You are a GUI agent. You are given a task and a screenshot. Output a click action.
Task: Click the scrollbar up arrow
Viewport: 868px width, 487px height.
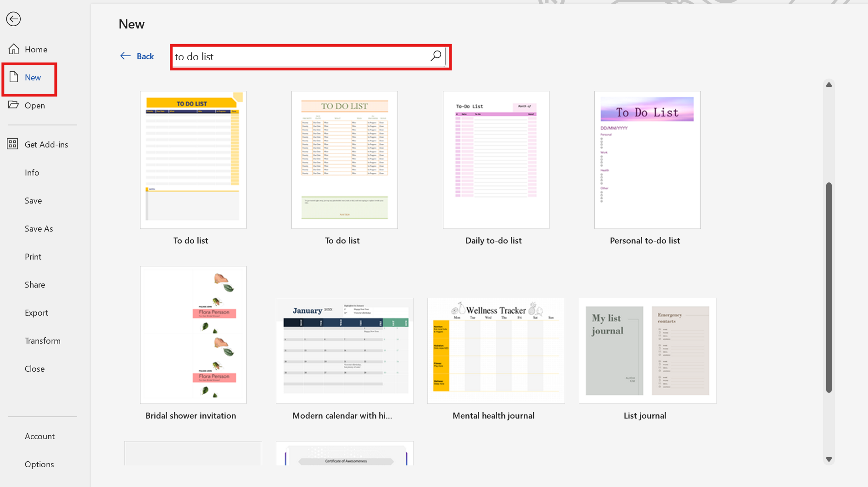(829, 85)
